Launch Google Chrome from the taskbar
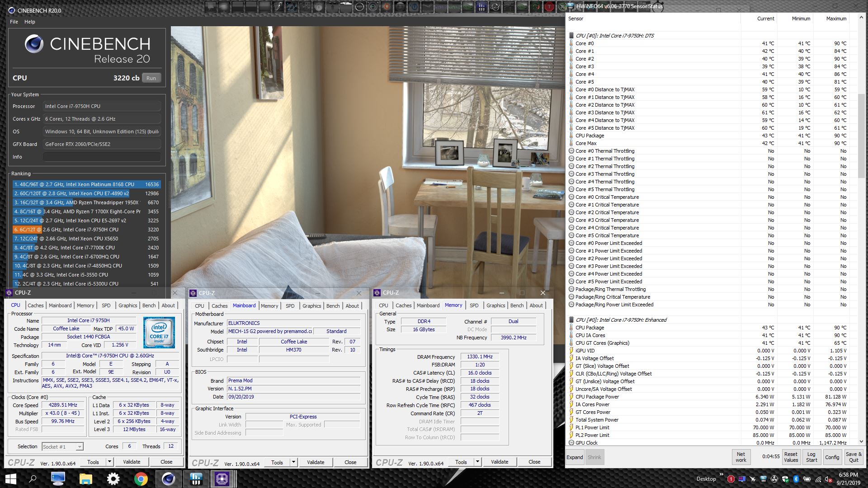868x488 pixels. (x=141, y=479)
